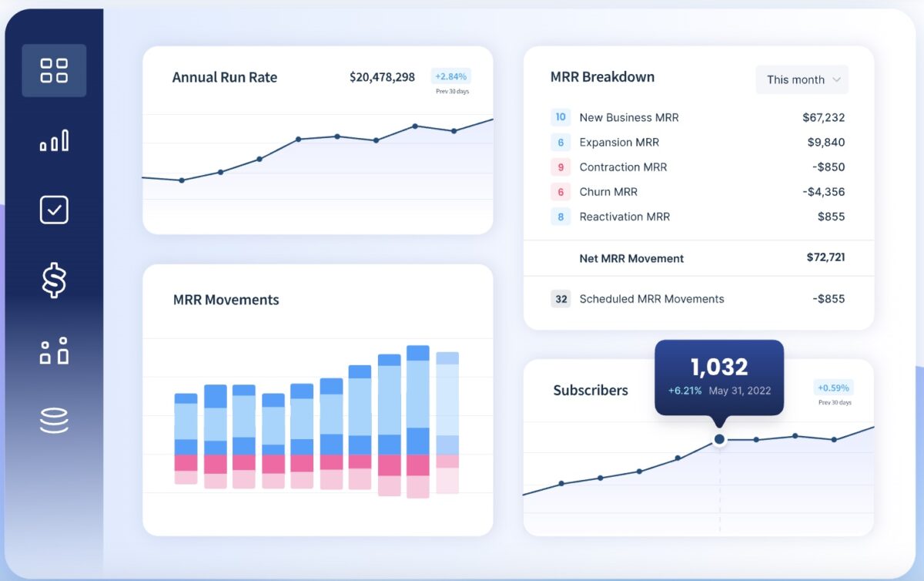Select the people subscribers icon
This screenshot has width=924, height=581.
point(54,349)
